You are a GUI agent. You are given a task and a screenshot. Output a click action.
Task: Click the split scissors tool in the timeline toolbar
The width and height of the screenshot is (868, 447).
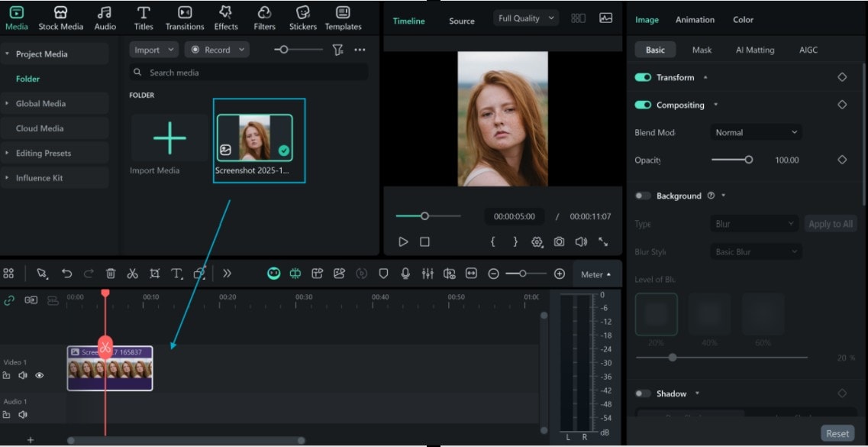click(131, 273)
